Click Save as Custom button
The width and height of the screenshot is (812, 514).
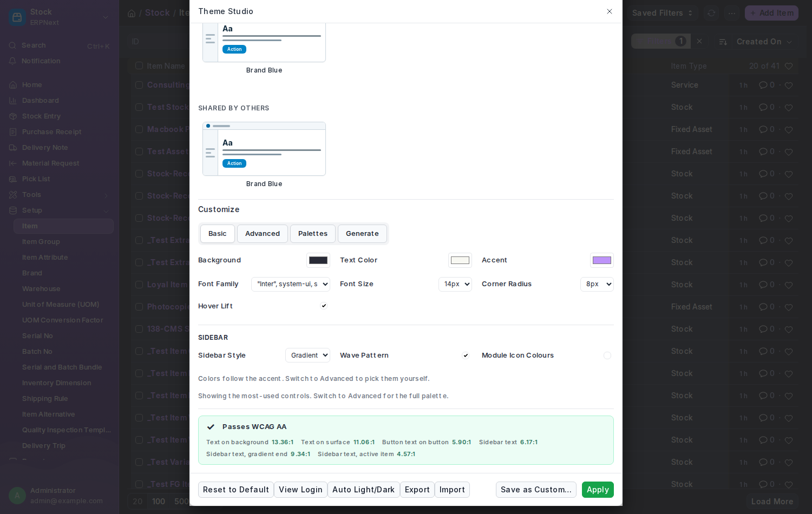point(536,490)
